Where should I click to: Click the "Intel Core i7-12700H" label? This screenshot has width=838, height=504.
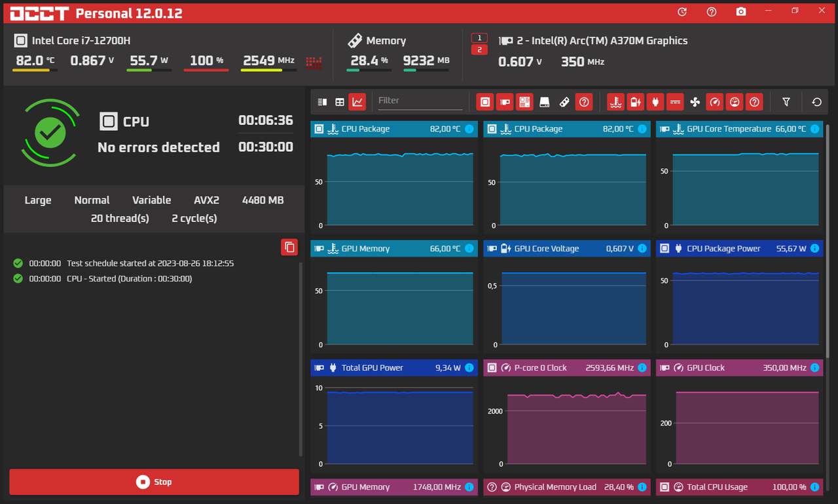click(x=81, y=41)
